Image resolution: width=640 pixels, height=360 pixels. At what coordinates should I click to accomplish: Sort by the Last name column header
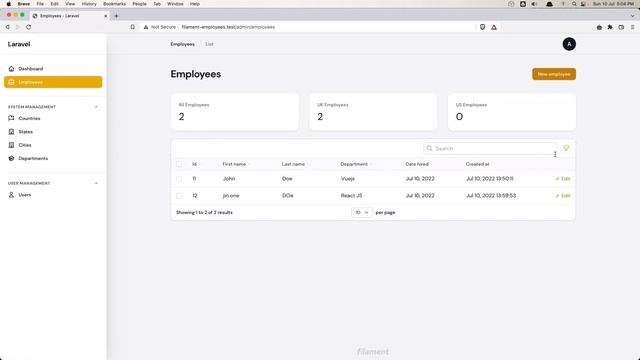click(295, 164)
